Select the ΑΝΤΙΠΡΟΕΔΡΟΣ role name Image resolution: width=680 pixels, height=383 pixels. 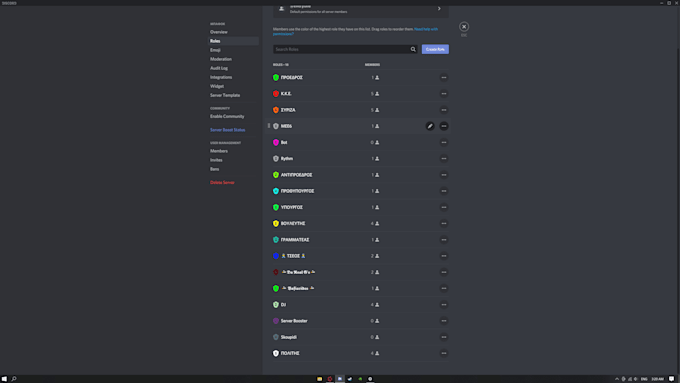click(x=297, y=175)
